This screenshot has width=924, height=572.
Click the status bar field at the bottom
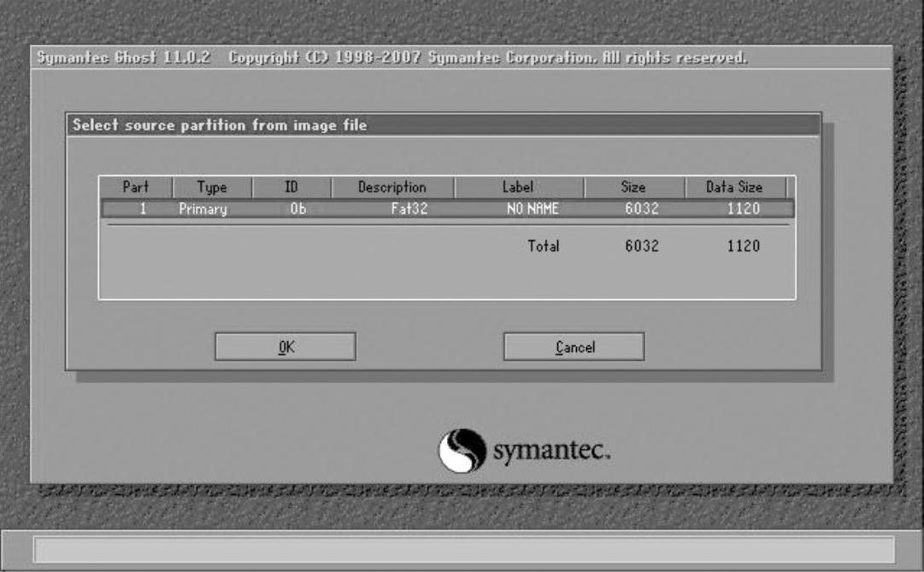tap(464, 550)
